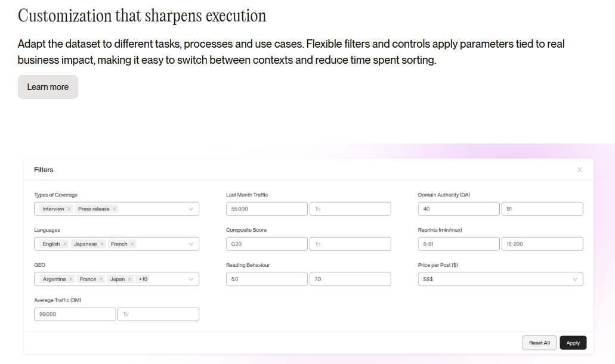Screen dimensions: 615x364
Task: Remove the Press release tag
Action: click(115, 209)
